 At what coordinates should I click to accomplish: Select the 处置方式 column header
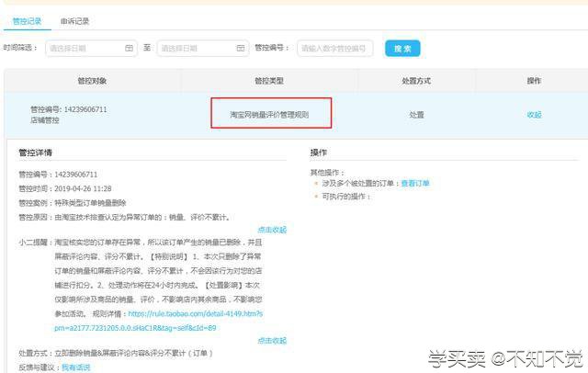[x=416, y=81]
